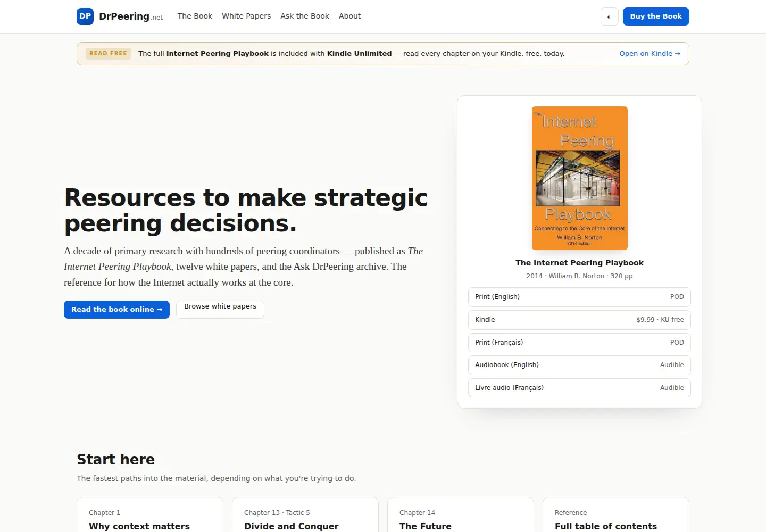Open The Book menu item
This screenshot has height=532, width=766.
(195, 16)
